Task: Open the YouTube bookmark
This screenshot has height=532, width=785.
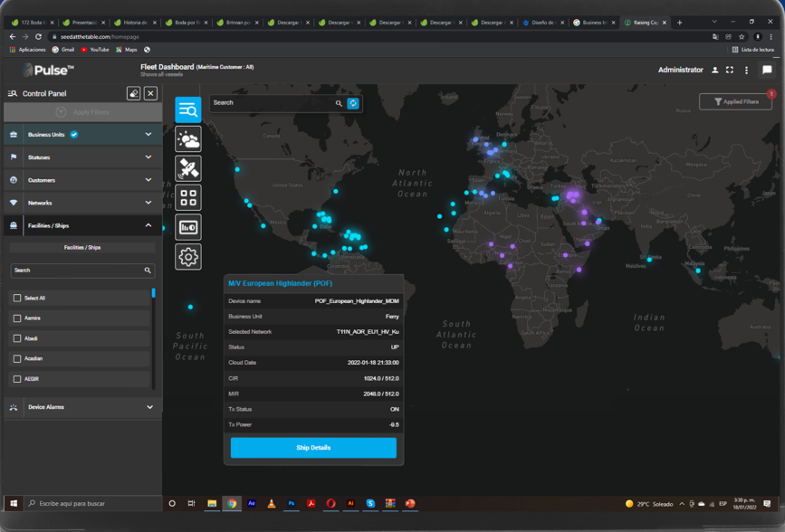Action: click(x=95, y=50)
